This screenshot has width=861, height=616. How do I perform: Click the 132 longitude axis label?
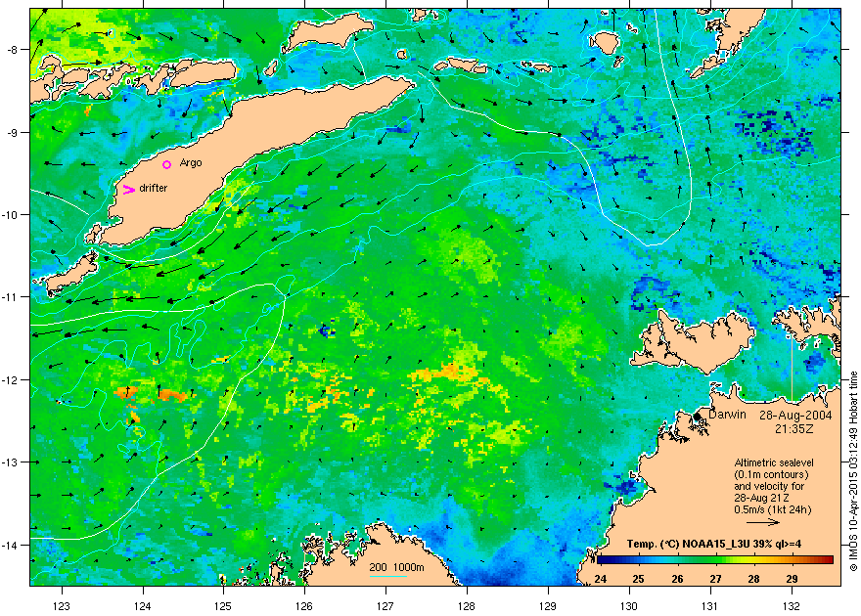792,606
